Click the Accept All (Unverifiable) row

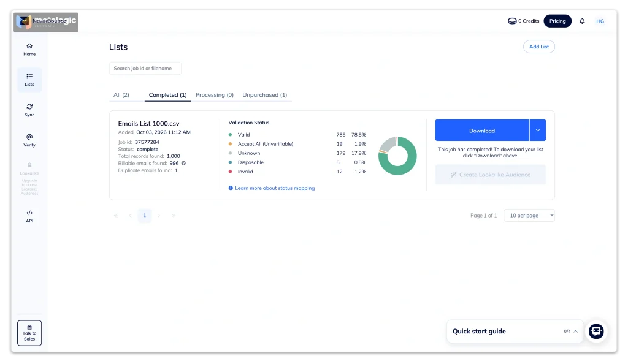[x=297, y=144]
